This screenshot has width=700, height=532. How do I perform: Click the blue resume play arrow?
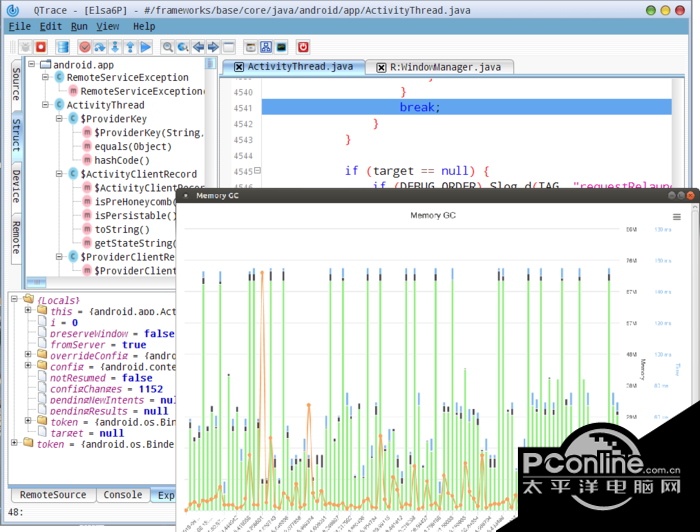[x=146, y=47]
